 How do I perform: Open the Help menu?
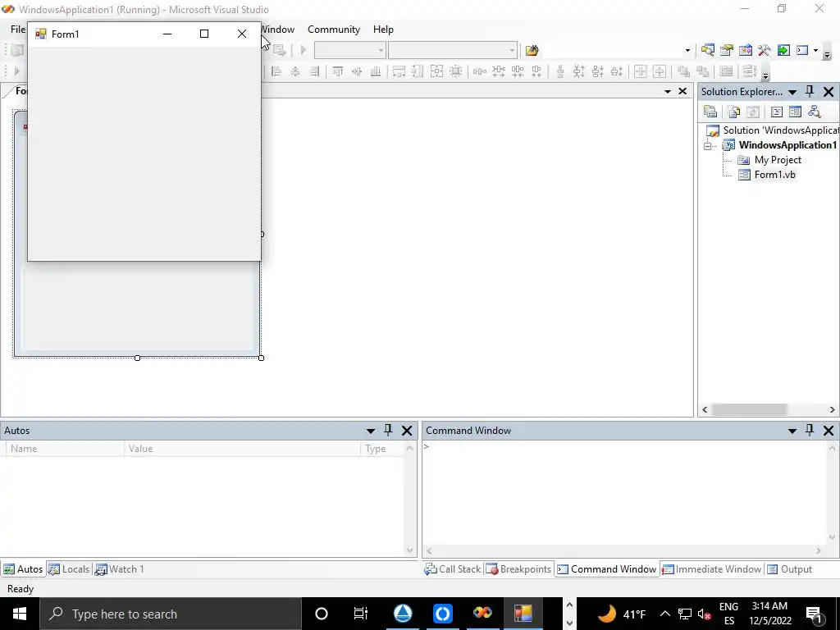[383, 30]
